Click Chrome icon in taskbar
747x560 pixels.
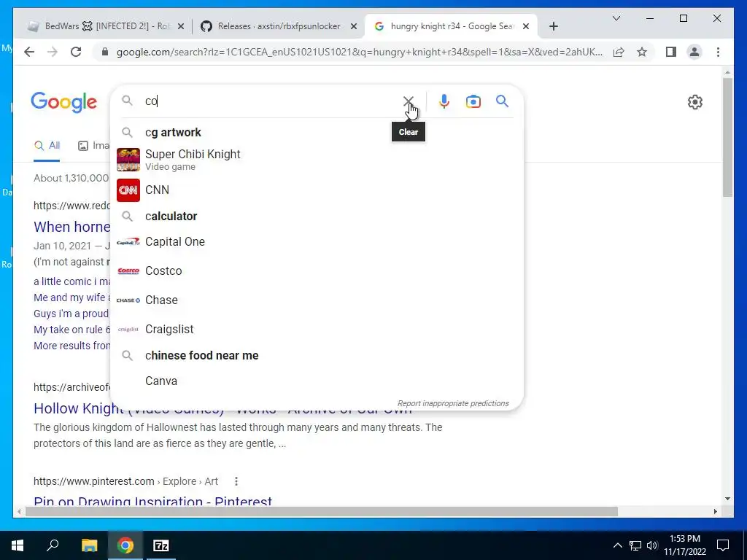pos(125,545)
